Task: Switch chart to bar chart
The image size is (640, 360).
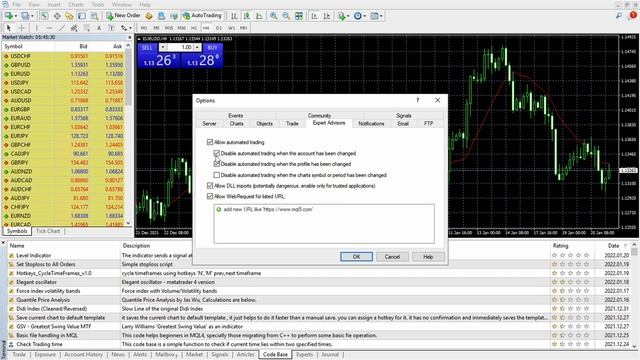Action: 234,16
